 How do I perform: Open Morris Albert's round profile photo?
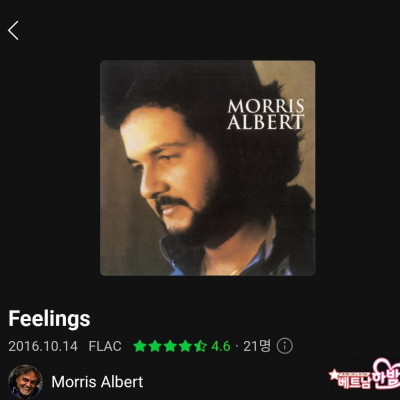[25, 382]
